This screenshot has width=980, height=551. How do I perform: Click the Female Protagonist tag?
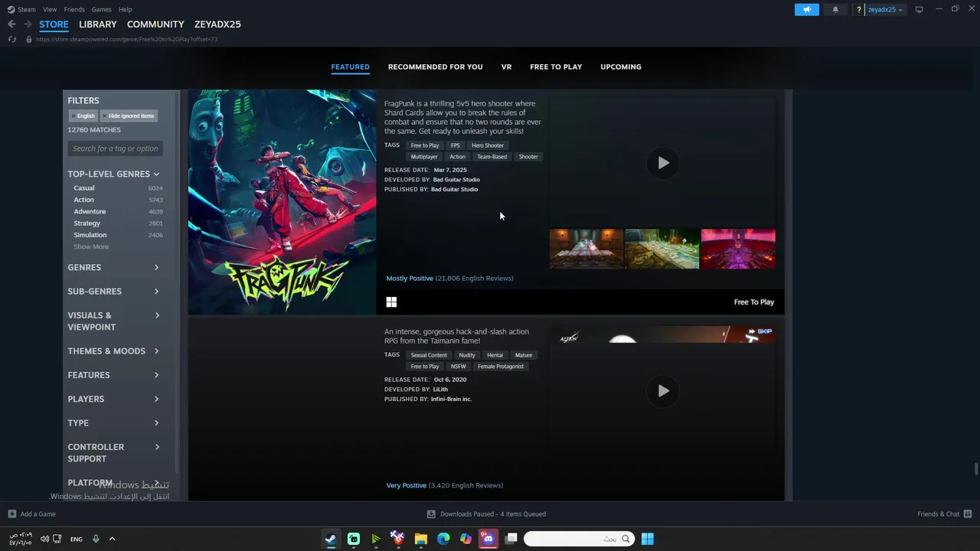coord(501,367)
